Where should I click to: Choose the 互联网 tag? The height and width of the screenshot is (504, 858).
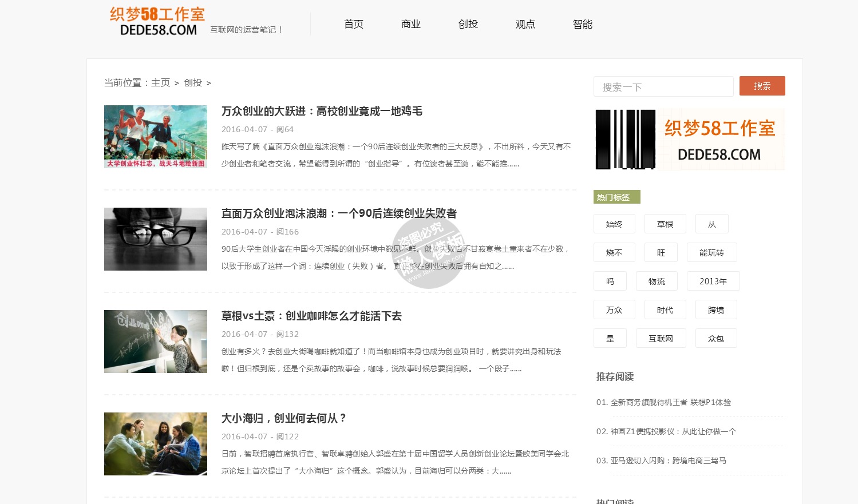[661, 339]
